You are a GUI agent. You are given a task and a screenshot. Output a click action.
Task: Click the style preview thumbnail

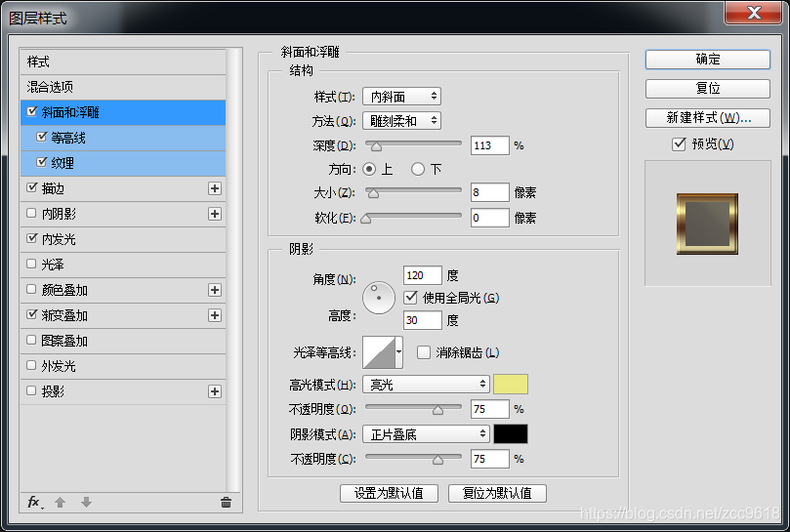(707, 224)
